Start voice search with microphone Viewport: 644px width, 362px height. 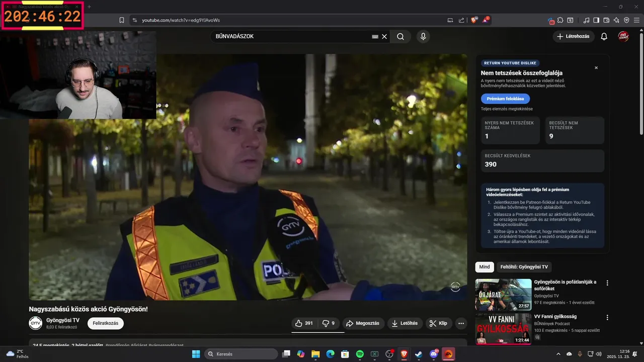click(423, 36)
